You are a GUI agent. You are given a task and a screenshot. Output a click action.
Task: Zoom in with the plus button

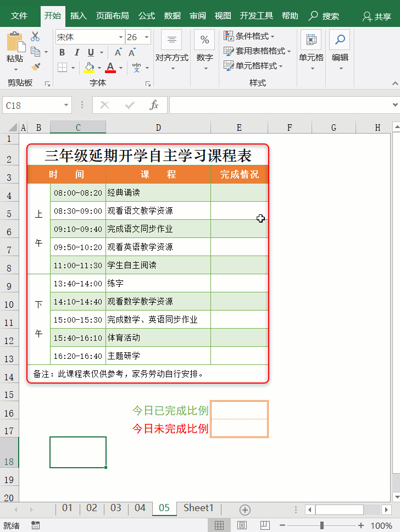(361, 525)
